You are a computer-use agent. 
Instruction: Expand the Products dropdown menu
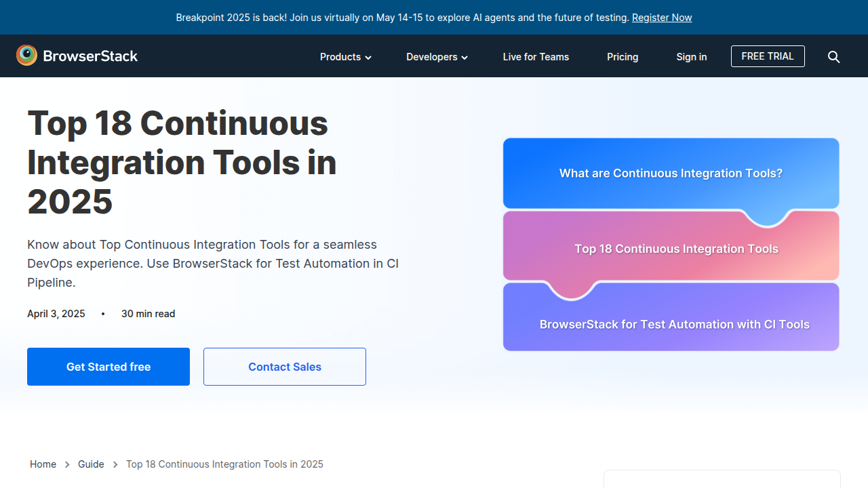(x=346, y=57)
